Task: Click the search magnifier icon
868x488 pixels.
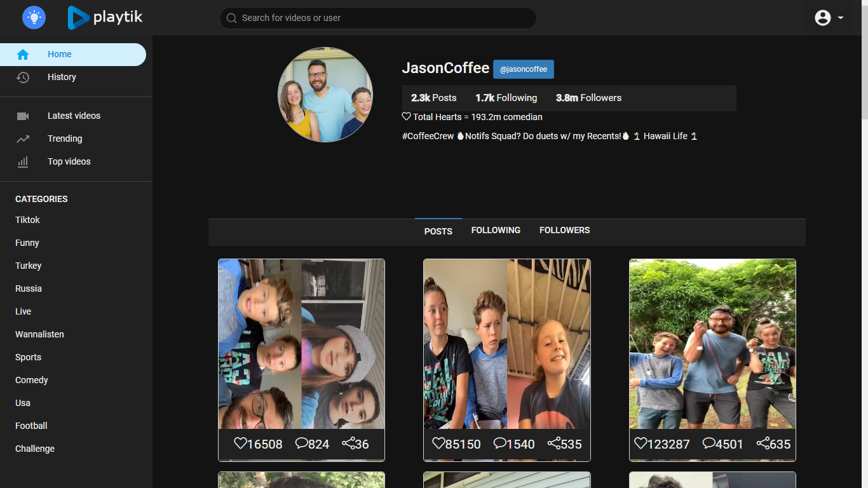Action: [231, 18]
